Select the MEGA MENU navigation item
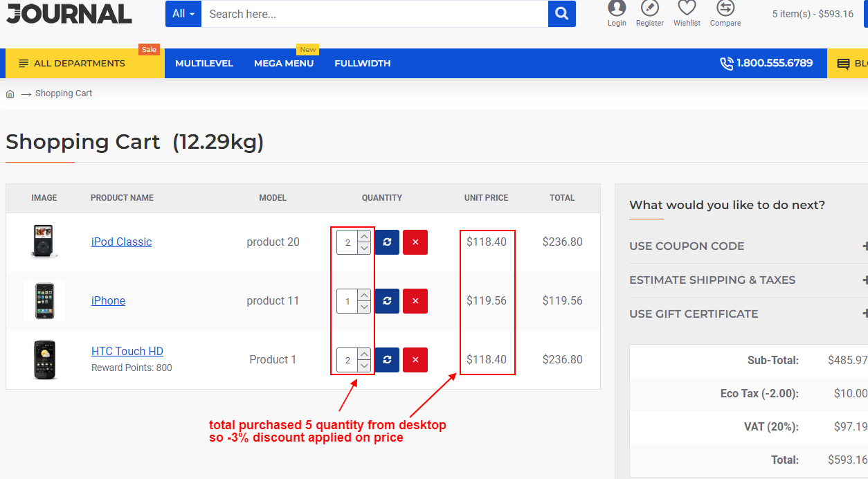The width and height of the screenshot is (868, 479). pos(284,63)
